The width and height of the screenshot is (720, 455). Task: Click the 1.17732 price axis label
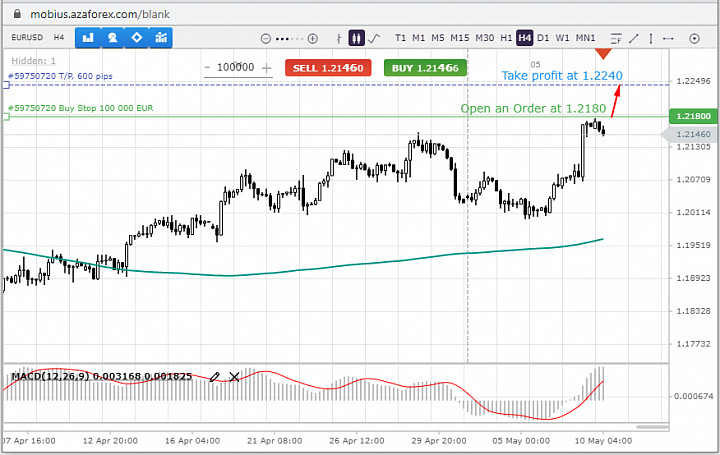tap(693, 344)
